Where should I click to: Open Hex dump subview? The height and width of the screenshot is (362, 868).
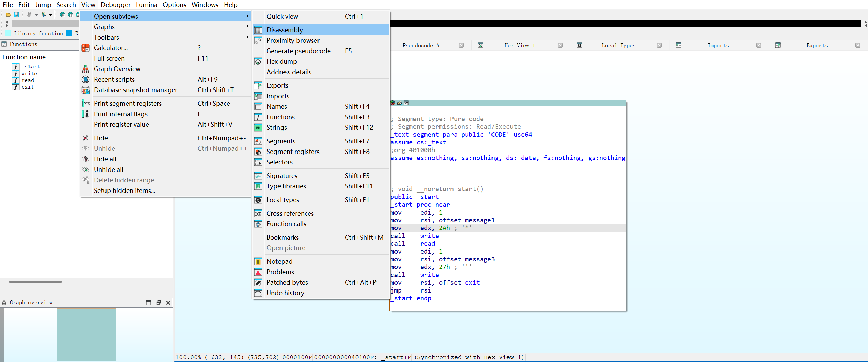321,61
